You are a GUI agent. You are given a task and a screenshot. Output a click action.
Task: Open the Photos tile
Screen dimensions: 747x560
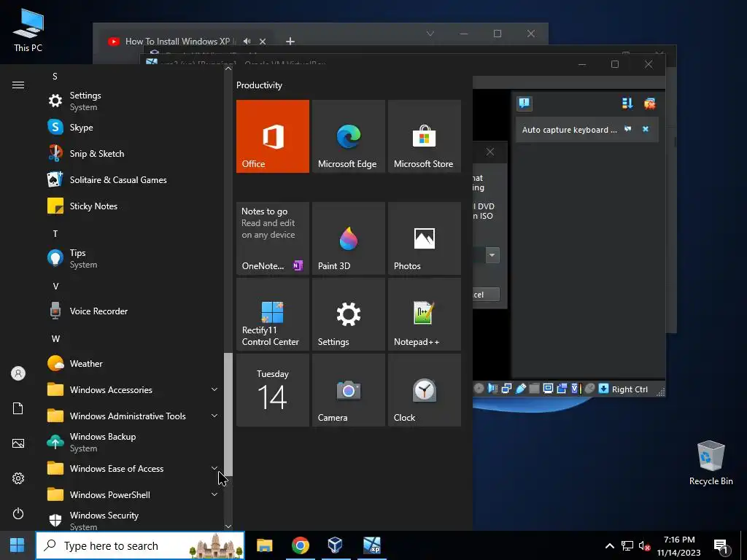pyautogui.click(x=424, y=238)
